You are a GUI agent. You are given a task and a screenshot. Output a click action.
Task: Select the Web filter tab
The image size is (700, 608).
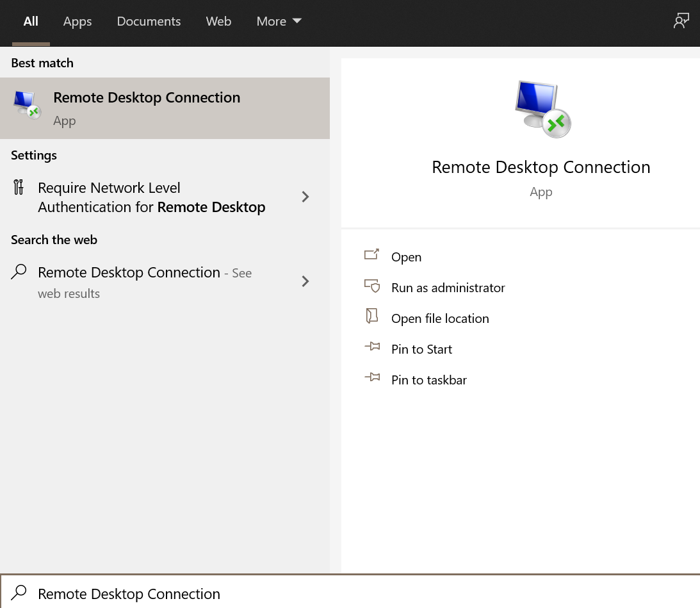pos(218,21)
